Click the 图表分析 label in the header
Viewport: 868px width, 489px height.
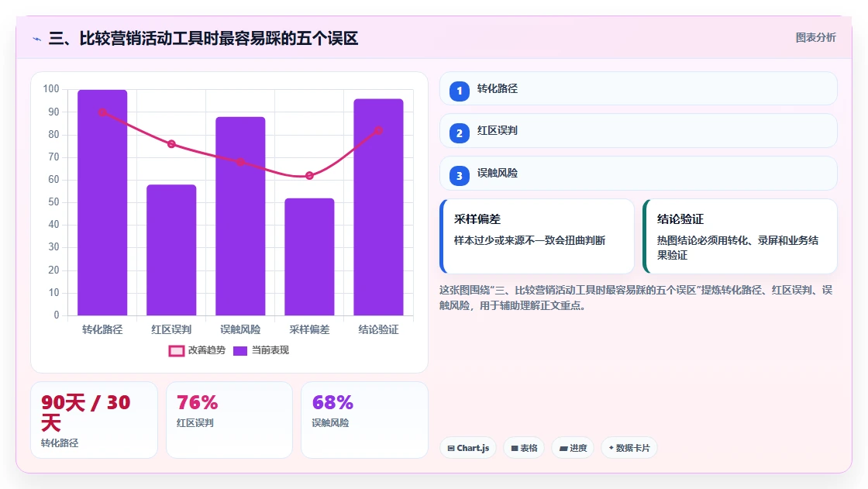(x=815, y=38)
